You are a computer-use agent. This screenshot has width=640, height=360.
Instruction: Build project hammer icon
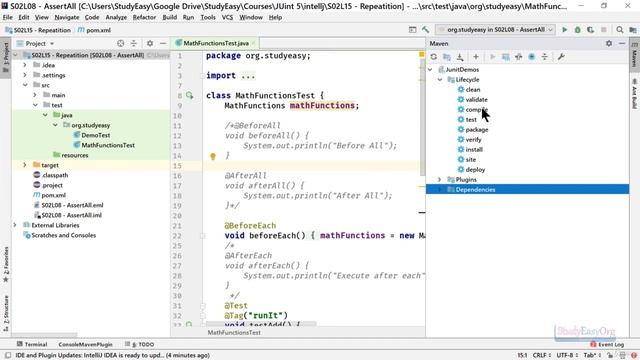point(425,30)
